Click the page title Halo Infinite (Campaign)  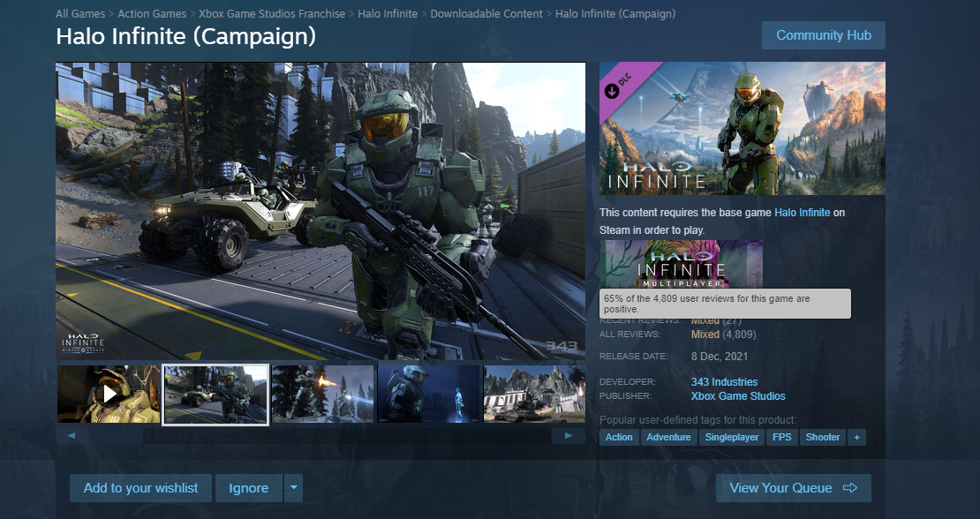(x=185, y=37)
